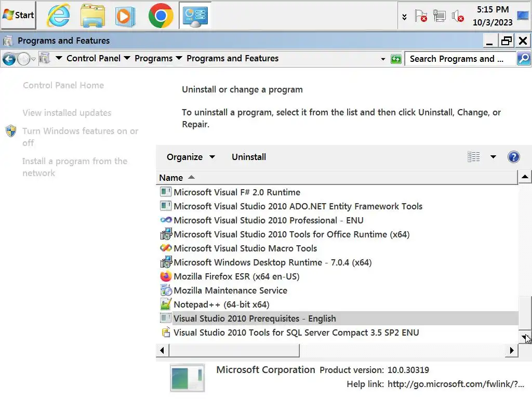The height and width of the screenshot is (399, 532).
Task: Launch Windows Media Player from taskbar
Action: pos(125,16)
